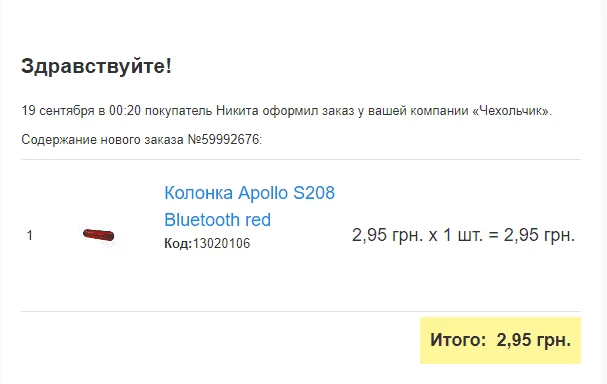The width and height of the screenshot is (607, 384).
Task: Click the word "покупатель" in the message
Action: pos(178,111)
